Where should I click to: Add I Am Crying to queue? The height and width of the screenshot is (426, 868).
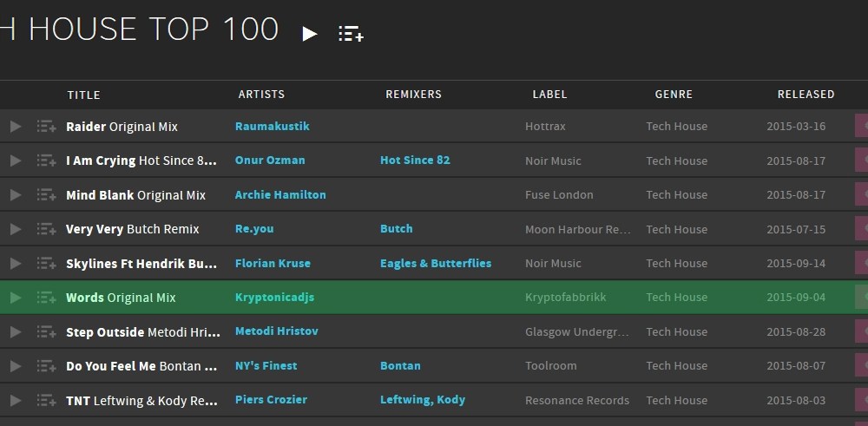pos(46,161)
